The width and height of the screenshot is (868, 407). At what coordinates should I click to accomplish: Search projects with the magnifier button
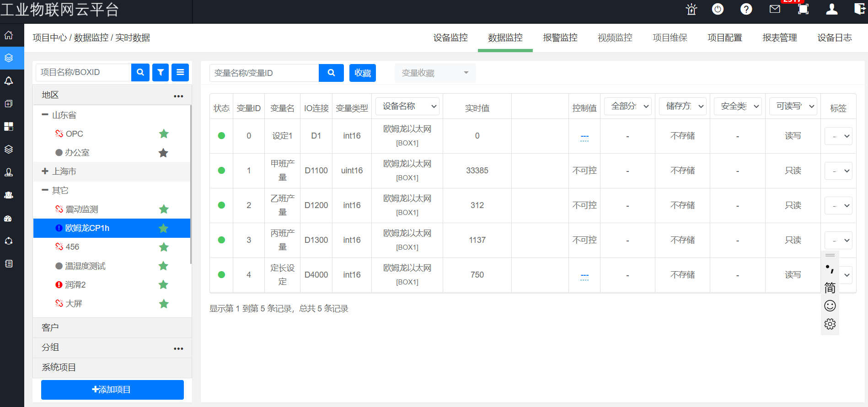pyautogui.click(x=140, y=72)
